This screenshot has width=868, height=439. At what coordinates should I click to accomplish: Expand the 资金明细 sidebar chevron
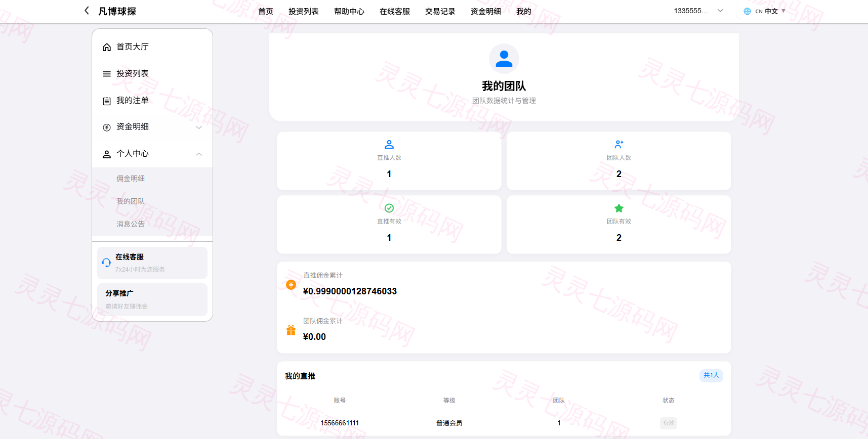(x=199, y=127)
